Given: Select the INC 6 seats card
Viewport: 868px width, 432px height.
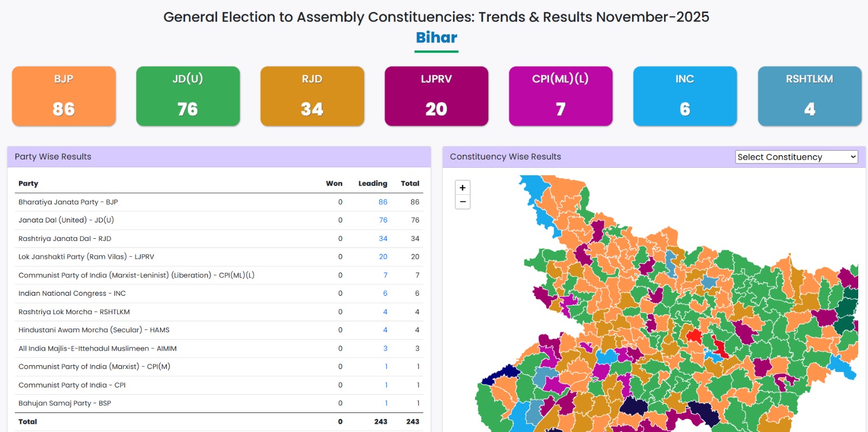Looking at the screenshot, I should [x=685, y=96].
